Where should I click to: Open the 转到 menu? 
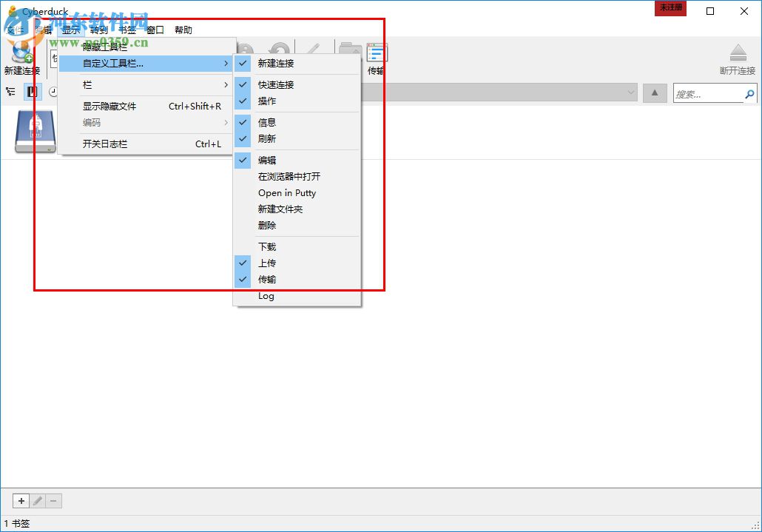(x=99, y=30)
